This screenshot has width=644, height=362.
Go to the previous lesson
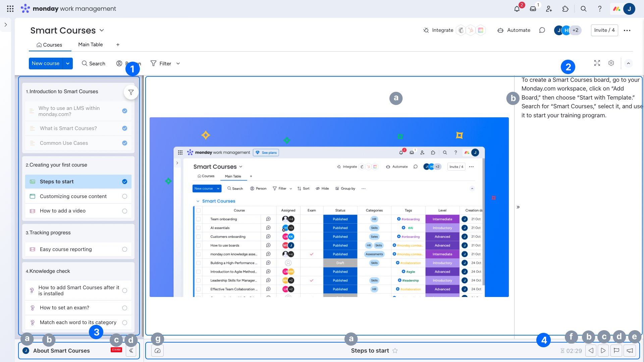[591, 351]
